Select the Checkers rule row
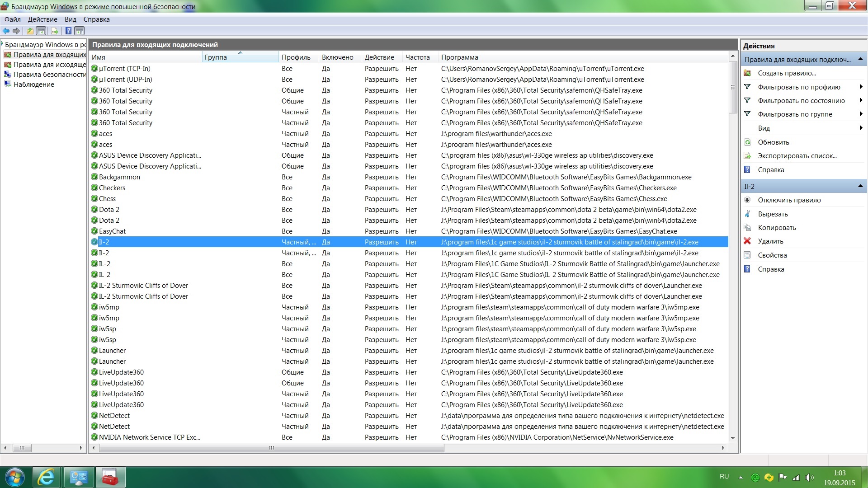The image size is (868, 488). click(x=409, y=188)
